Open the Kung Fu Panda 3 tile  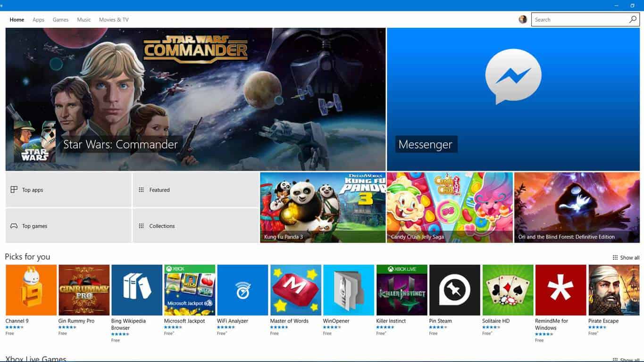point(323,207)
